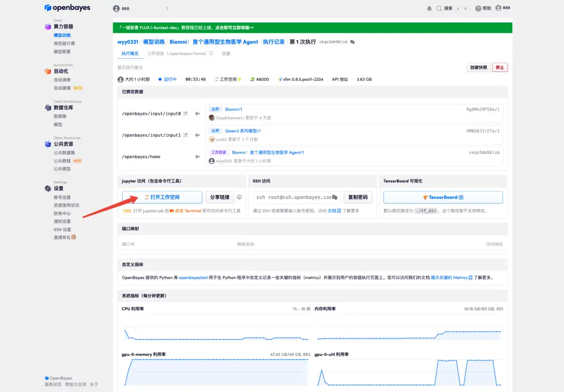564x392 pixels.
Task: Switch to the 工作目录 tab
Action: pyautogui.click(x=177, y=53)
